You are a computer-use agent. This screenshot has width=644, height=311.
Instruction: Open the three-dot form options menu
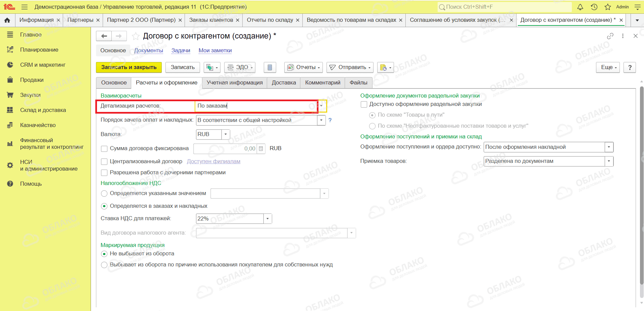(x=623, y=36)
